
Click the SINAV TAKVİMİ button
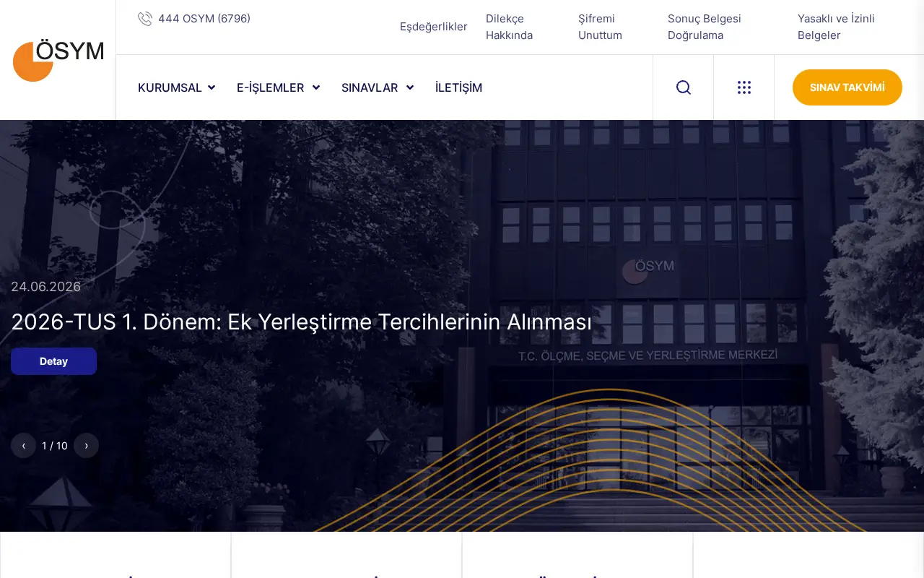click(847, 87)
